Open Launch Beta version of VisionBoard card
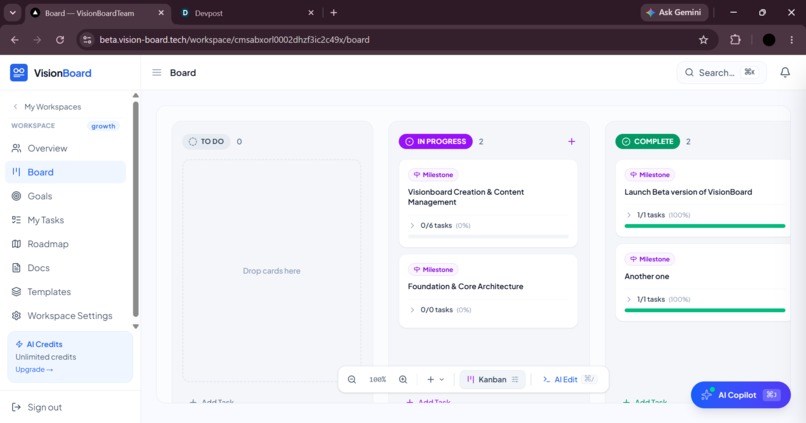Viewport: 806px width, 423px height. coord(688,192)
